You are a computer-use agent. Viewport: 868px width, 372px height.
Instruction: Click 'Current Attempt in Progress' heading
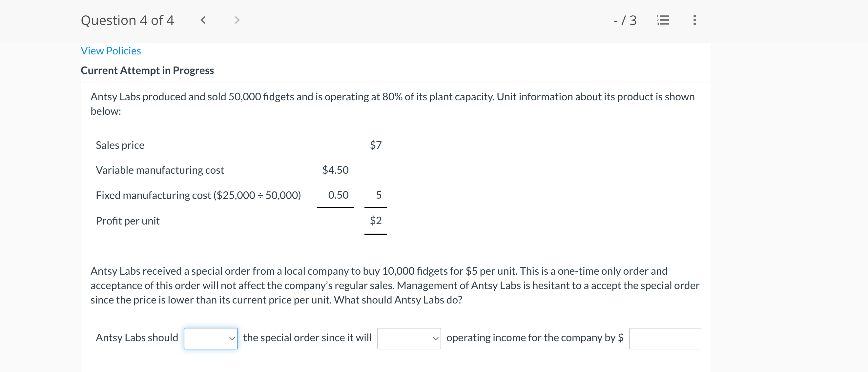pos(147,70)
